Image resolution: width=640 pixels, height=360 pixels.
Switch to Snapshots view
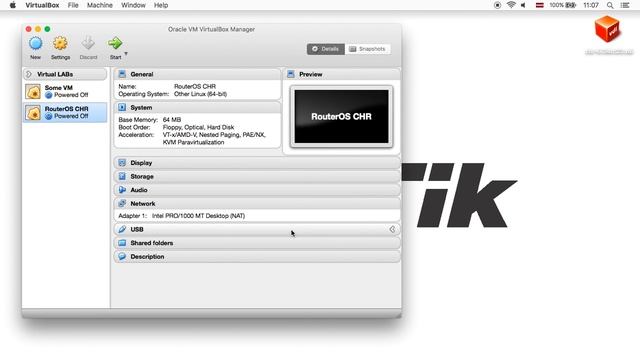[367, 49]
